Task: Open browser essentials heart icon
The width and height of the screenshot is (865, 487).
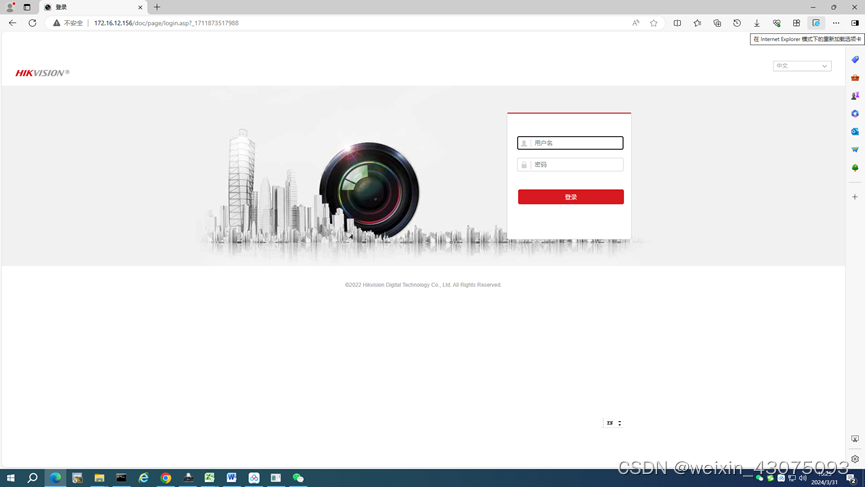Action: 777,23
